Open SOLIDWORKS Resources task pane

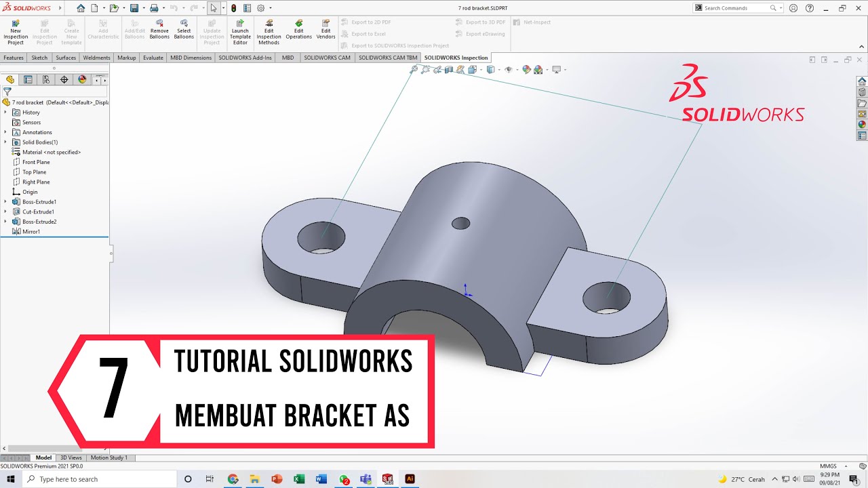pyautogui.click(x=862, y=81)
